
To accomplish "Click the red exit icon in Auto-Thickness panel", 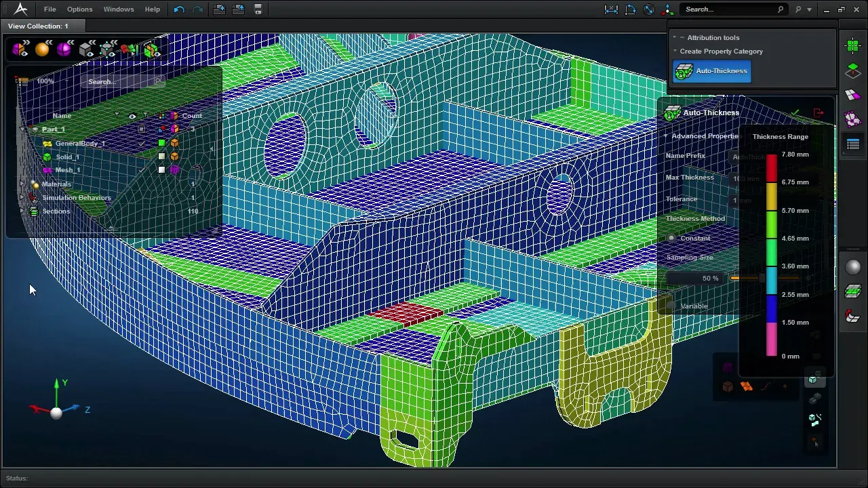I will [818, 113].
